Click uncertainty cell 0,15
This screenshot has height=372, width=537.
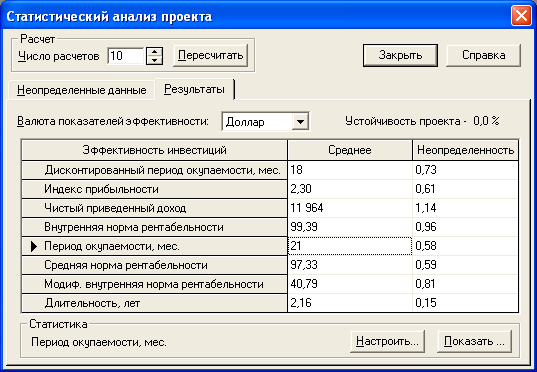465,303
